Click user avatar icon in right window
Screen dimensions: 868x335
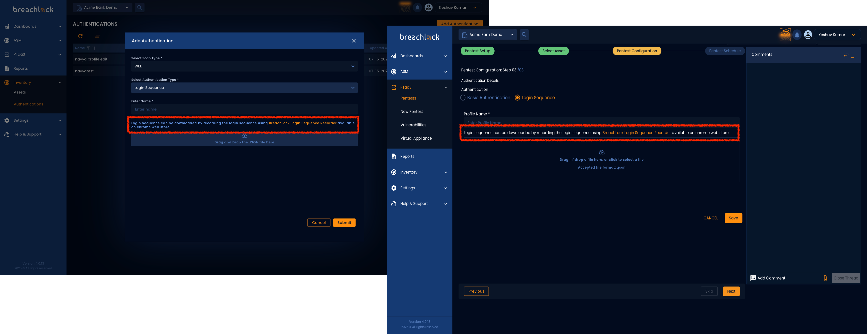(808, 35)
